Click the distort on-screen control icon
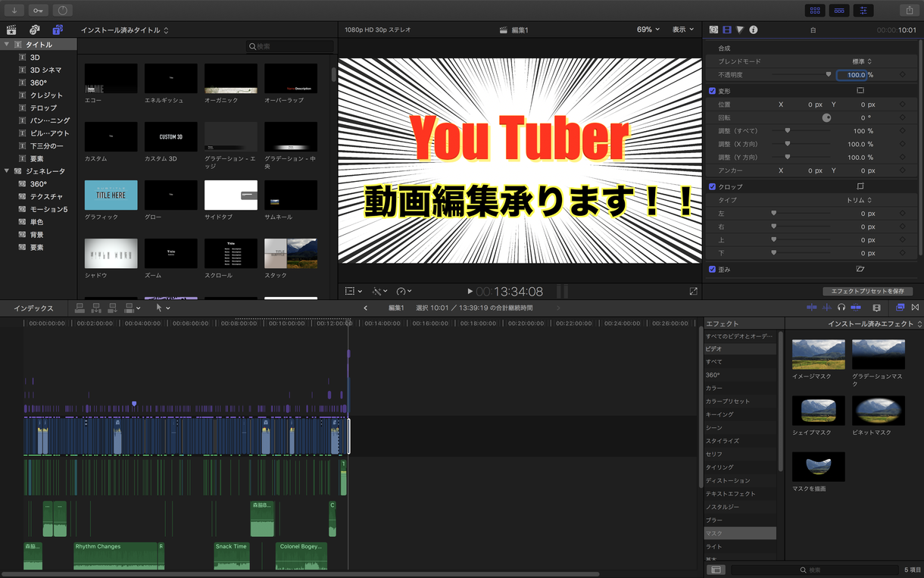The height and width of the screenshot is (578, 924). pos(860,269)
